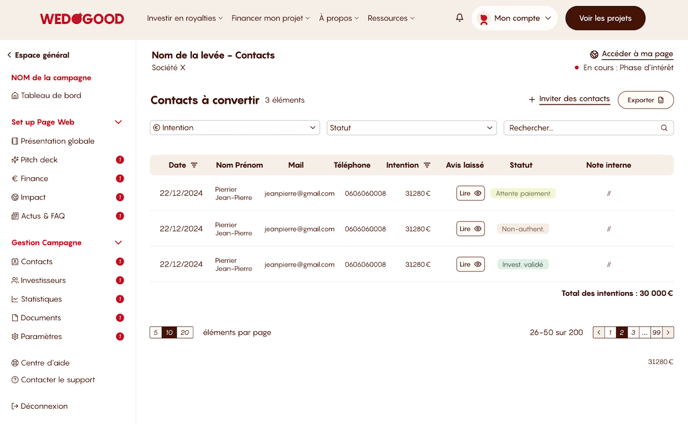Screen dimensions: 688x441
Task: Click the Rechercher search field
Action: click(x=581, y=128)
